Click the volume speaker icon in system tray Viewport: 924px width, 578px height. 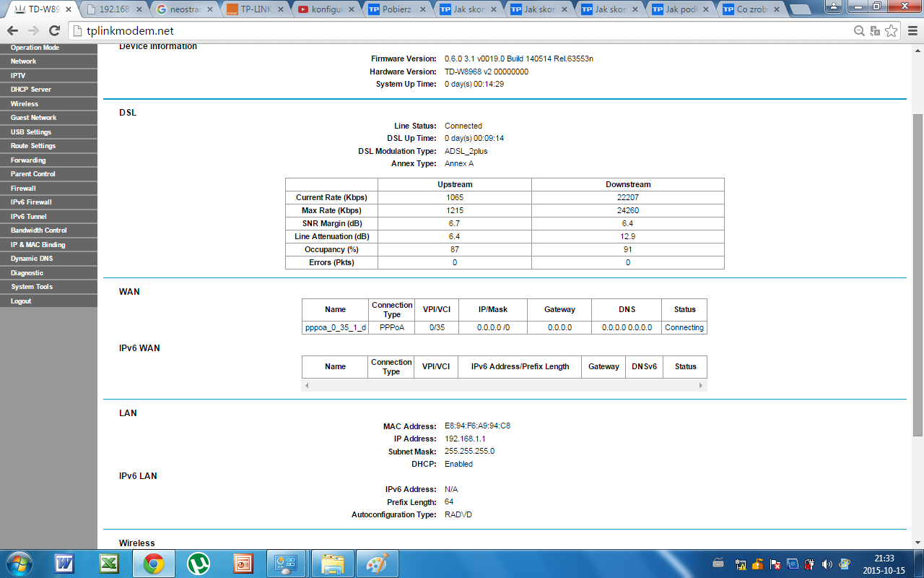826,564
